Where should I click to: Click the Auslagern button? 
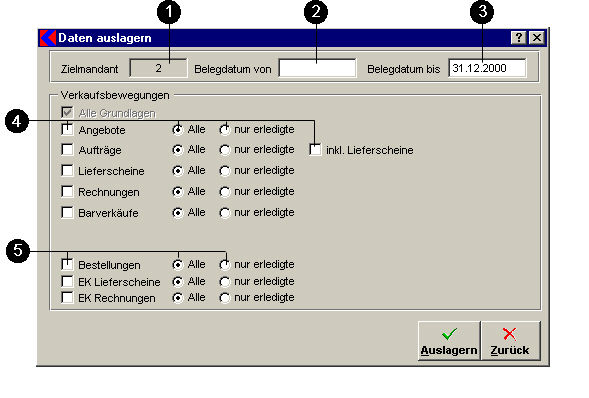[x=449, y=341]
